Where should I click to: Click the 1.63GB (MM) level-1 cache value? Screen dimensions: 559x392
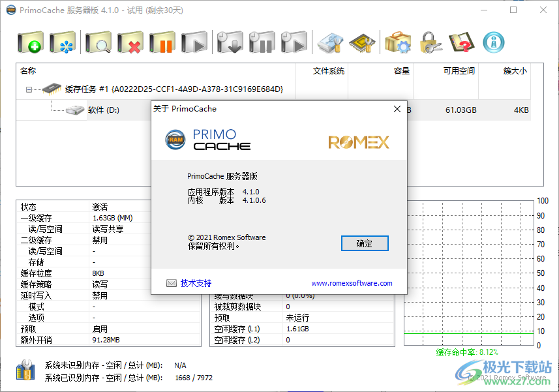point(113,218)
